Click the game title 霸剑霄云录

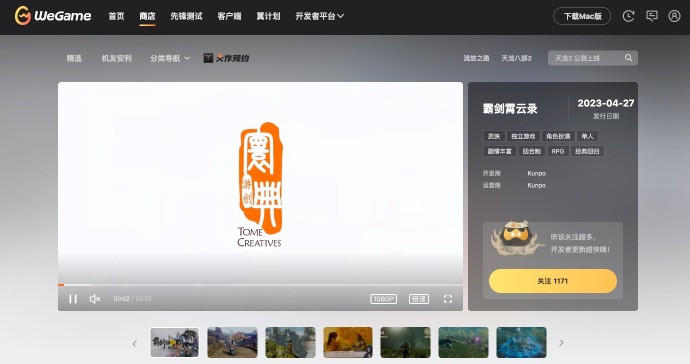[x=510, y=109]
